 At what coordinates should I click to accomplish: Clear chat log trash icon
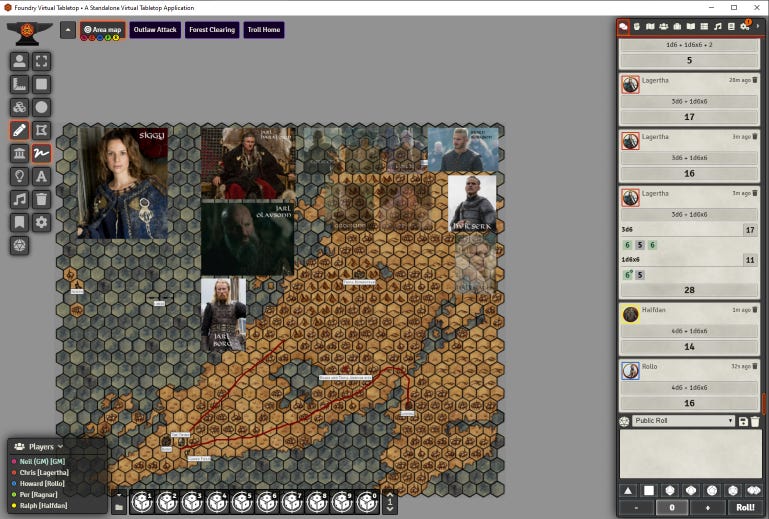pos(755,421)
